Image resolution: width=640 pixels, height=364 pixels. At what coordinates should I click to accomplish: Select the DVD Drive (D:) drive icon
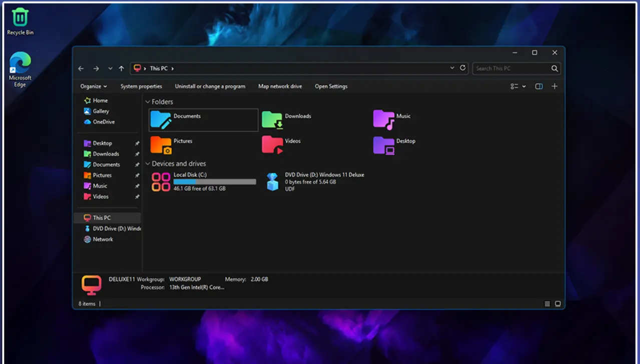pos(272,182)
